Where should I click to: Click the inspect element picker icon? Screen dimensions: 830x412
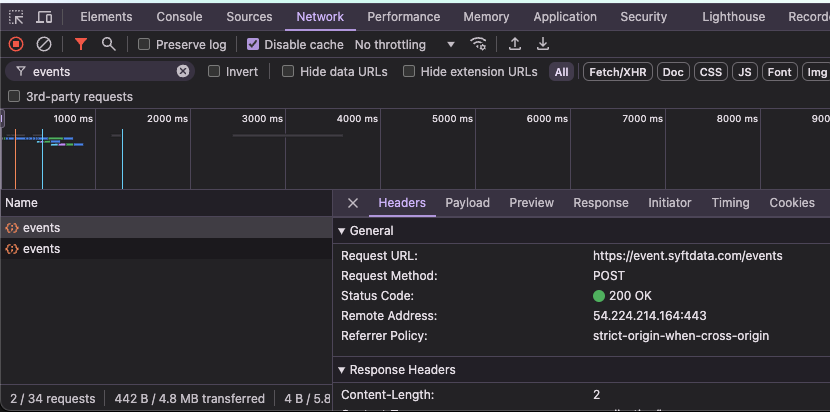[x=16, y=17]
